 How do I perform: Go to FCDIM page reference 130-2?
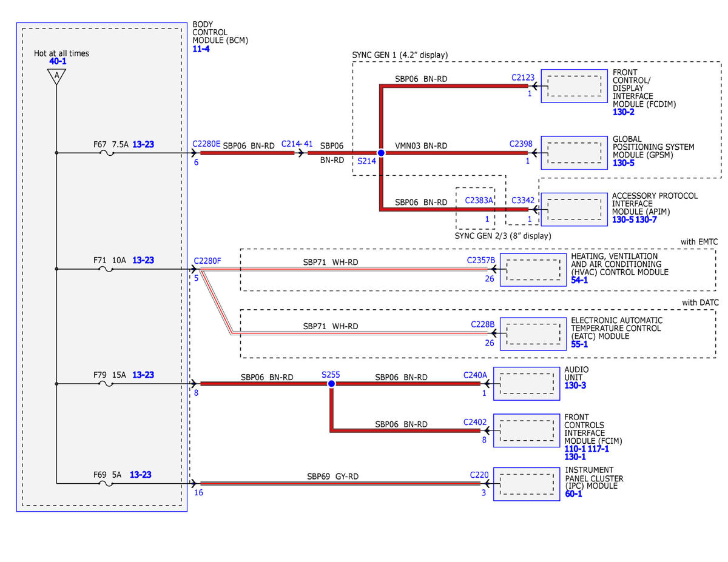point(624,112)
